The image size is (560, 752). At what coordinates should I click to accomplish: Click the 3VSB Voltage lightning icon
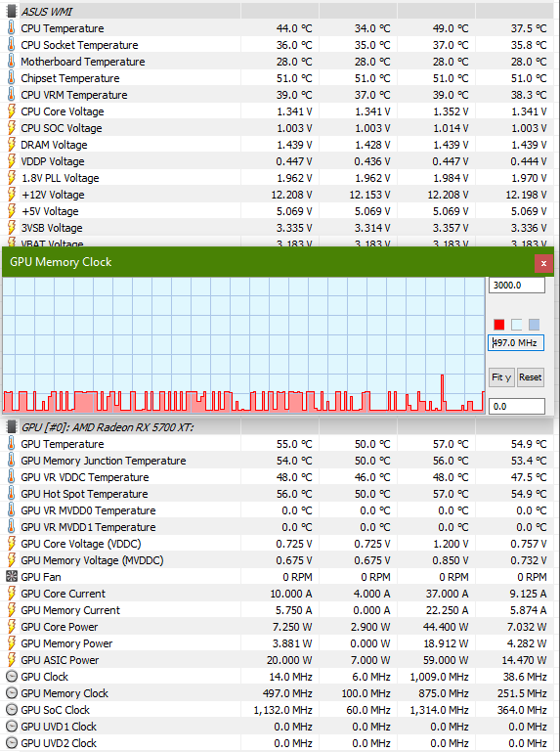(x=12, y=228)
